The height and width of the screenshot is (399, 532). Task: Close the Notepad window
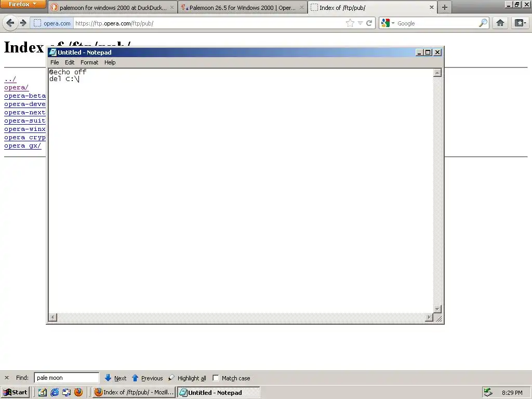(437, 52)
